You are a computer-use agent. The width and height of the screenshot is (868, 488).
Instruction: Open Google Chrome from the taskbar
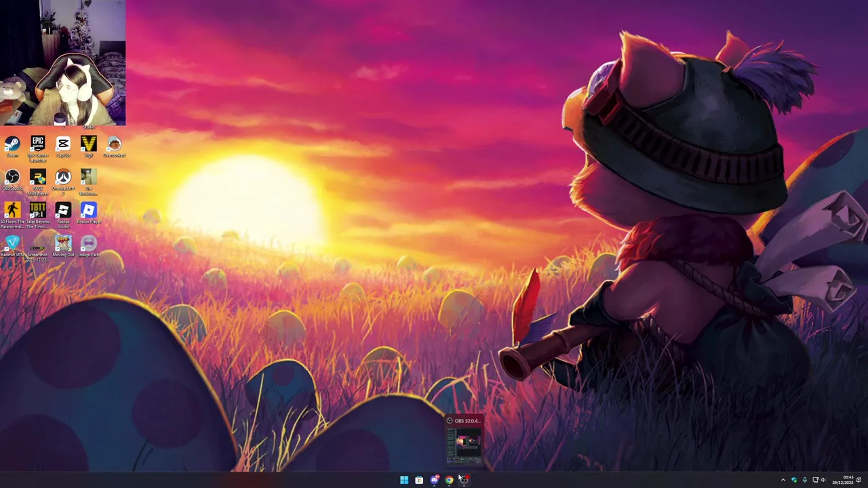click(449, 480)
